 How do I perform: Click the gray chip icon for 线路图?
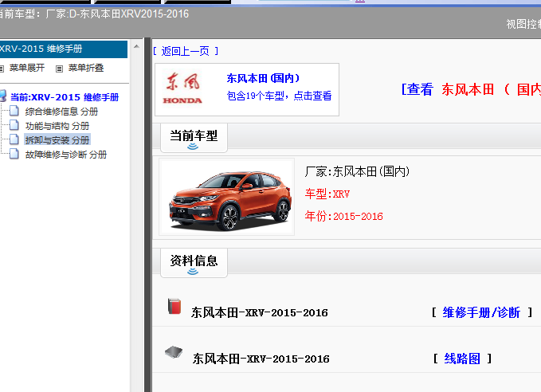174,352
